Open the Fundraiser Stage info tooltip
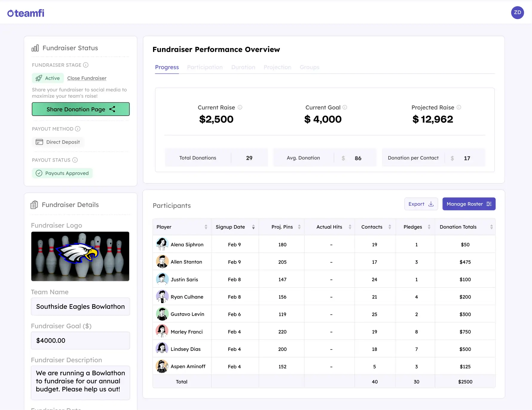The image size is (532, 410). [86, 65]
